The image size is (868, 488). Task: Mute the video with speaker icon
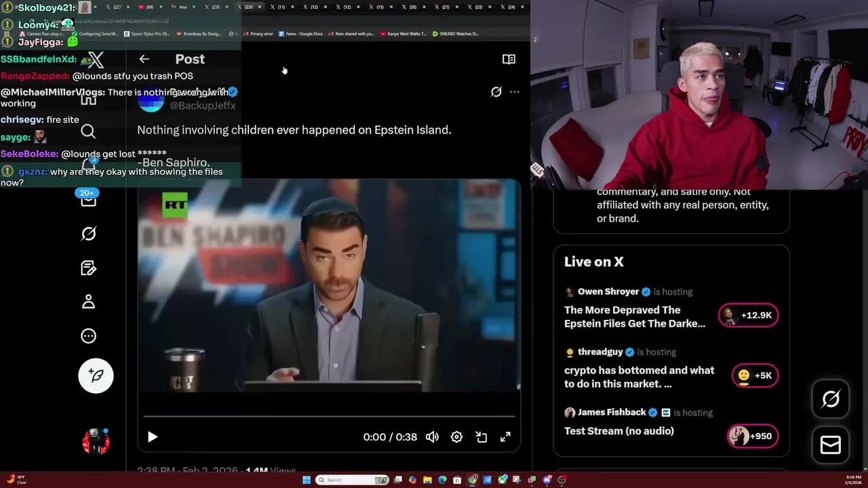tap(432, 437)
